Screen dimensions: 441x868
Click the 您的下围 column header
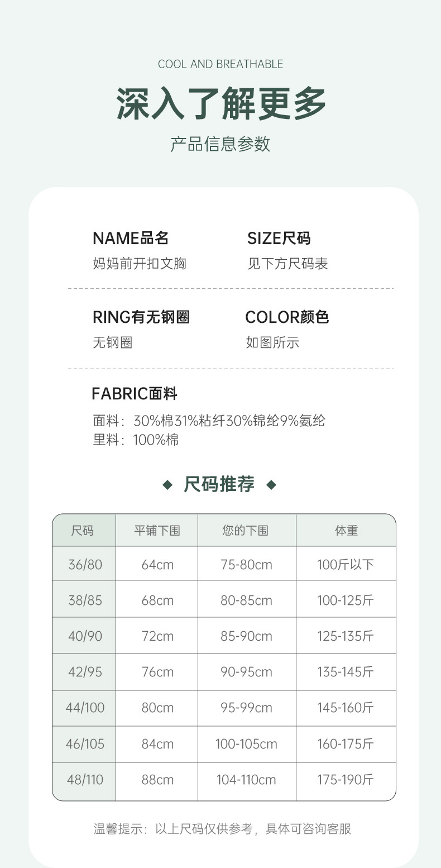[x=246, y=530]
